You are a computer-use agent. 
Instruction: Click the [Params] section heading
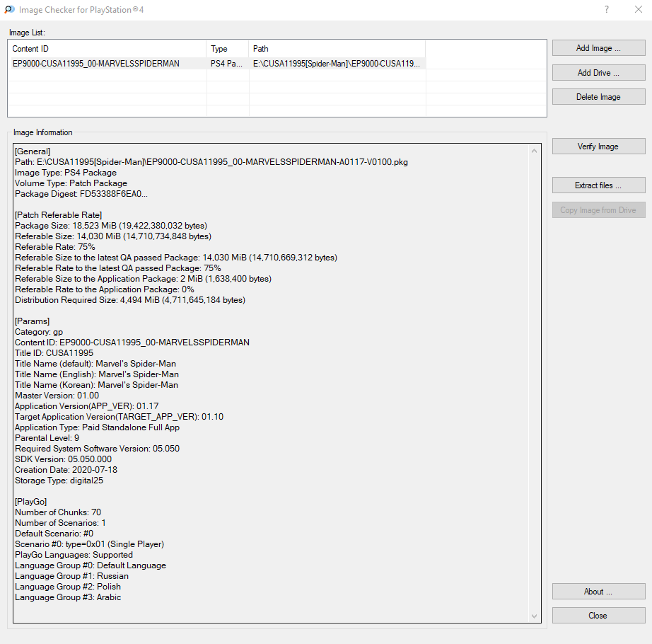[32, 321]
